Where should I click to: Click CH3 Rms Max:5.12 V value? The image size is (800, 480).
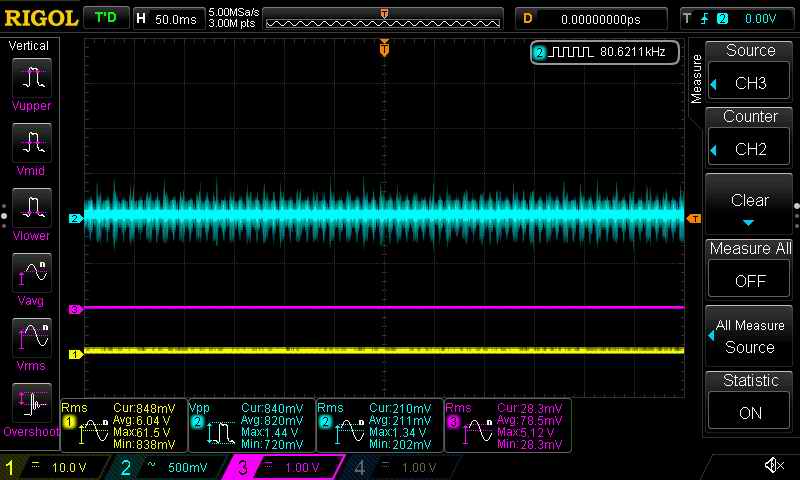click(x=529, y=433)
